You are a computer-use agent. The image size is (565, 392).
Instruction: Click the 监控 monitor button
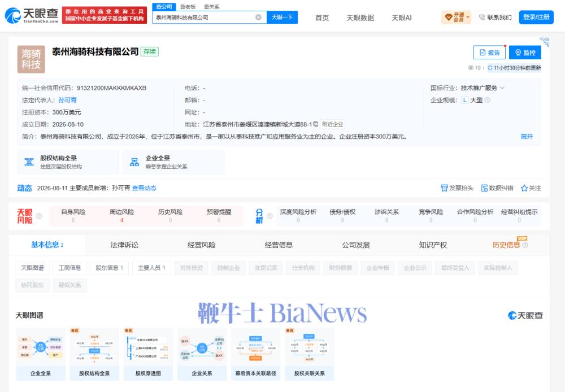pos(525,53)
